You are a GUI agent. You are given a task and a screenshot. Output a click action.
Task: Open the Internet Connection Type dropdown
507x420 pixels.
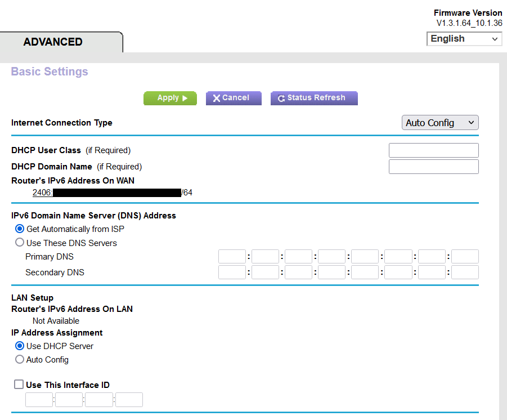440,122
